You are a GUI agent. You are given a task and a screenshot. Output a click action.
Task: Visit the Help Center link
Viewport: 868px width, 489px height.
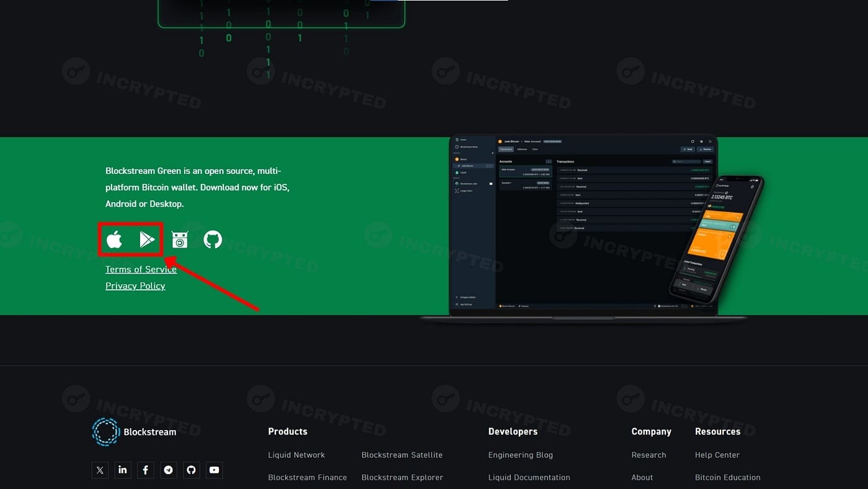717,455
